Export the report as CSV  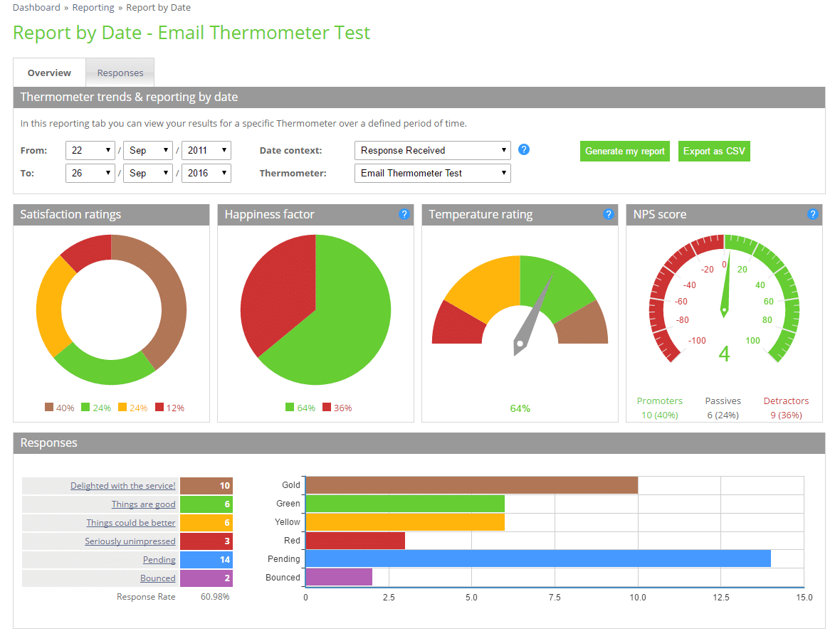point(714,151)
